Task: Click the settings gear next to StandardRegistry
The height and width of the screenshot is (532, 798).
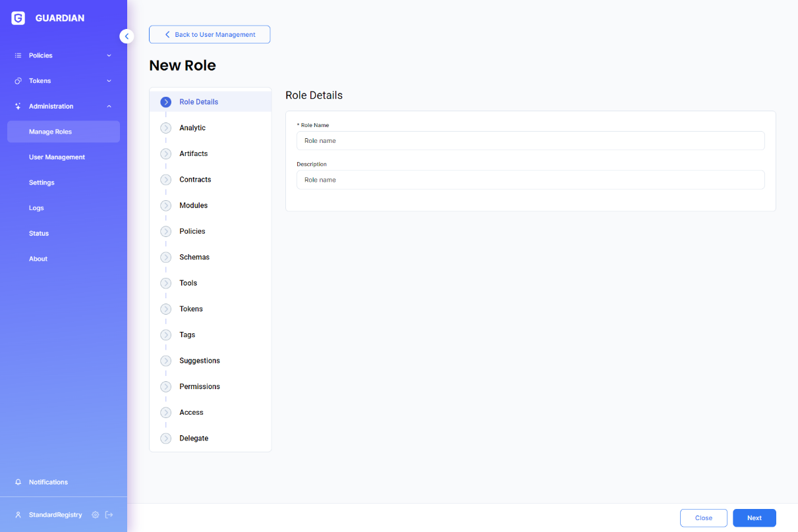Action: 96,515
